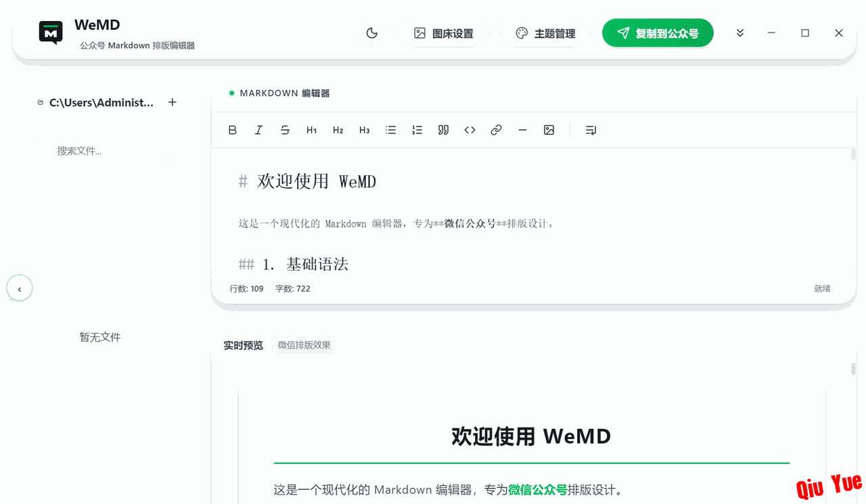Click the 微信排版效果 label
The width and height of the screenshot is (866, 504).
pos(304,345)
